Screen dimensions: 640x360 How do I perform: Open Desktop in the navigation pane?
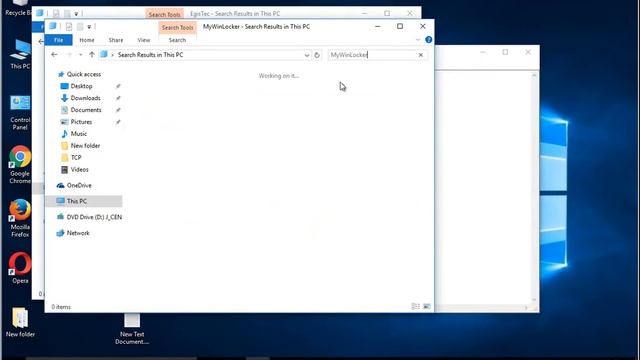click(x=81, y=86)
